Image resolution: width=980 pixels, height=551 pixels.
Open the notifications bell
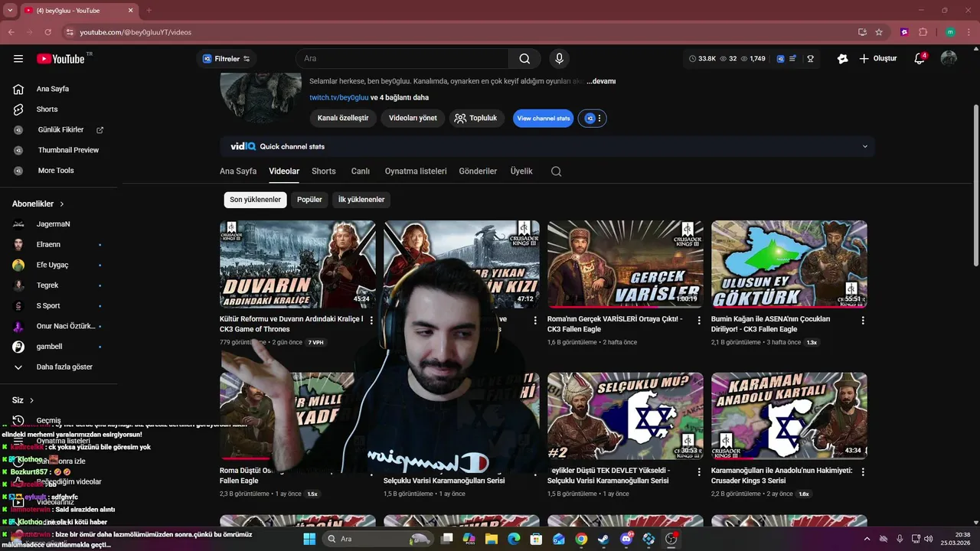(920, 59)
